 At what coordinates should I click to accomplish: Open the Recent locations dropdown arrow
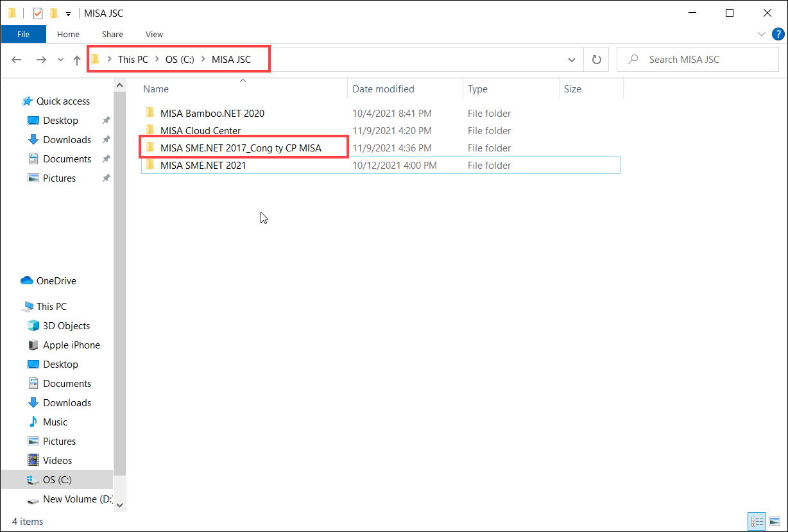tap(60, 60)
